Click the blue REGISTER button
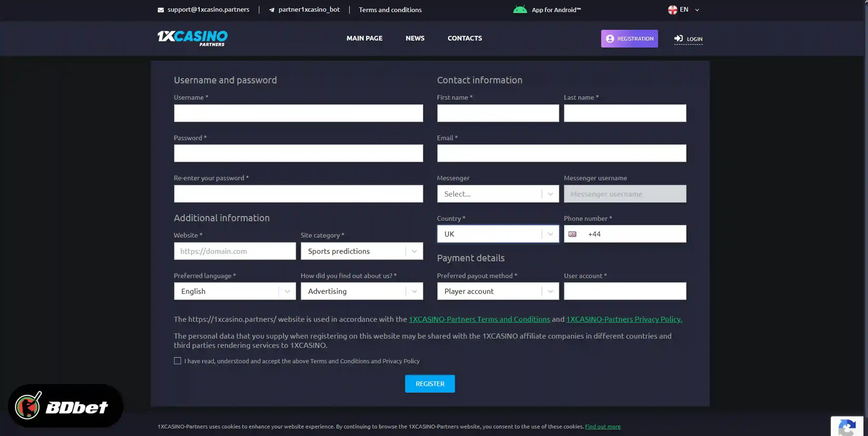This screenshot has height=436, width=868. click(430, 383)
